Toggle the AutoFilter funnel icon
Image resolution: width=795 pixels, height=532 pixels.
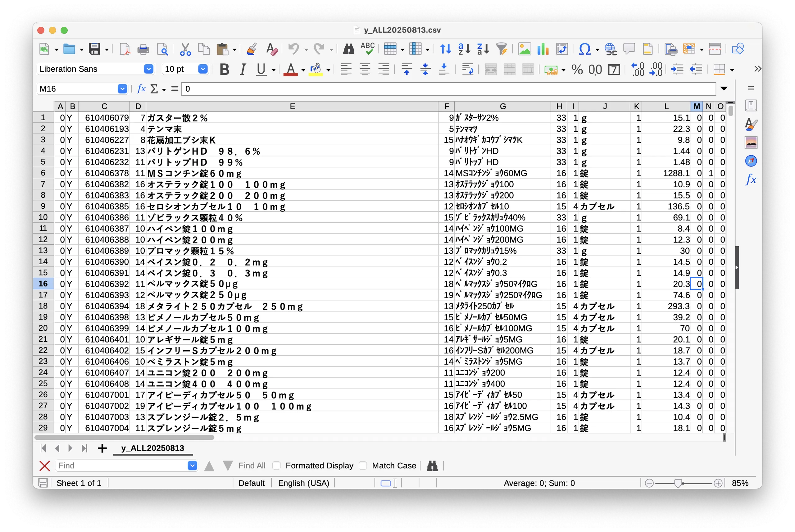(502, 49)
